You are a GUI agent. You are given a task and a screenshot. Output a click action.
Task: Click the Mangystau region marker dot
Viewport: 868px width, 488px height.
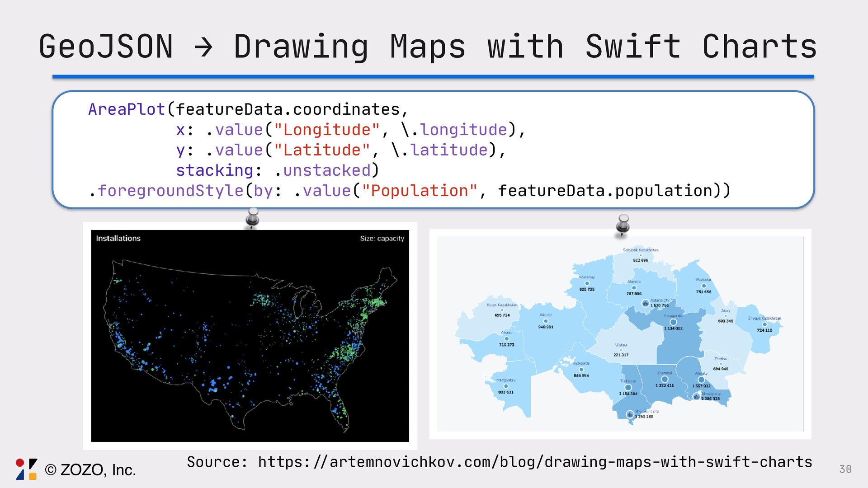point(505,386)
